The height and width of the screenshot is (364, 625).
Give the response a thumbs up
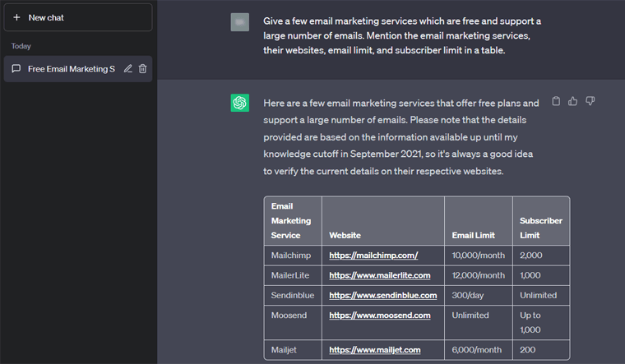[573, 101]
